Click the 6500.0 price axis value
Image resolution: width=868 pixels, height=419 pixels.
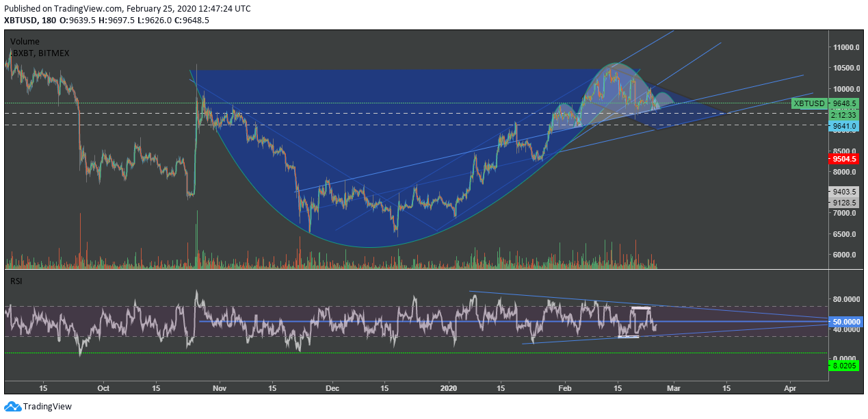coord(844,234)
